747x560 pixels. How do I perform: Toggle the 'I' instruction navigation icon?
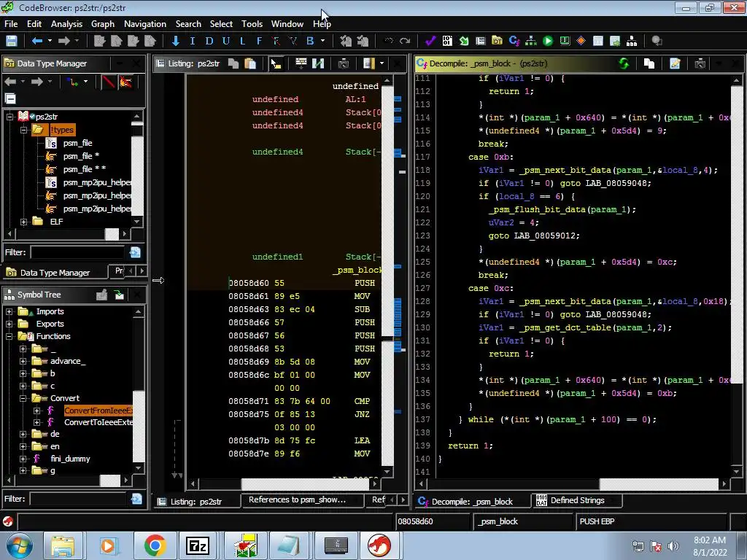tap(193, 41)
